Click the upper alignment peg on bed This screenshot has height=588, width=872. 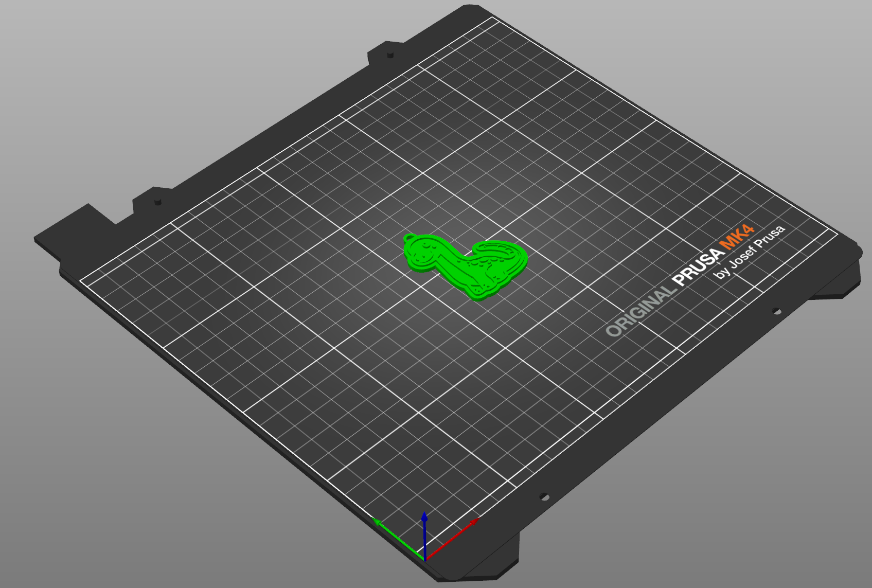[390, 54]
